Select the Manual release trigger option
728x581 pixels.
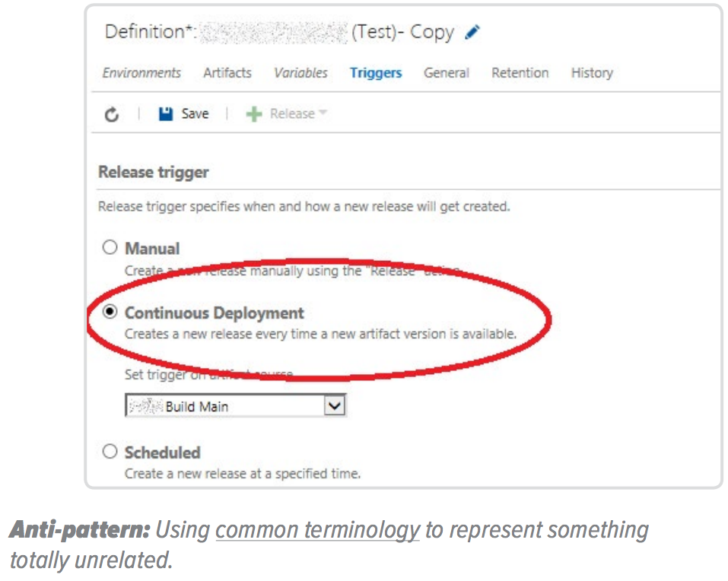[x=111, y=248]
